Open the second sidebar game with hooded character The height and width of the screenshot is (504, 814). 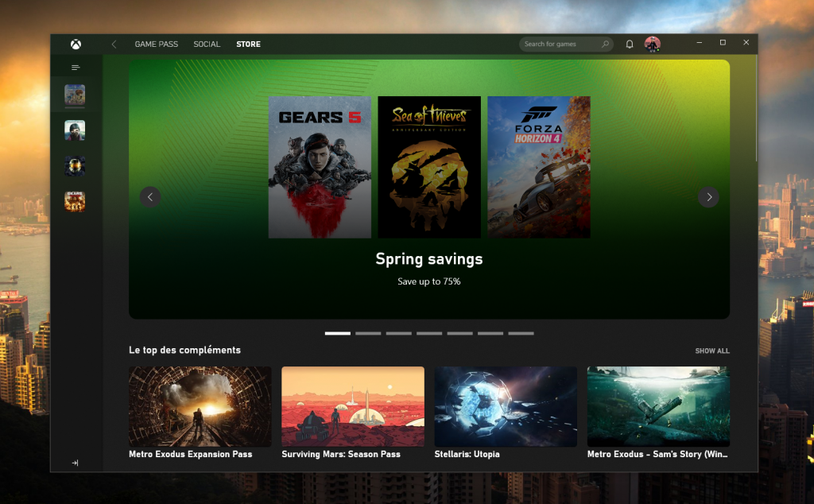pyautogui.click(x=75, y=130)
